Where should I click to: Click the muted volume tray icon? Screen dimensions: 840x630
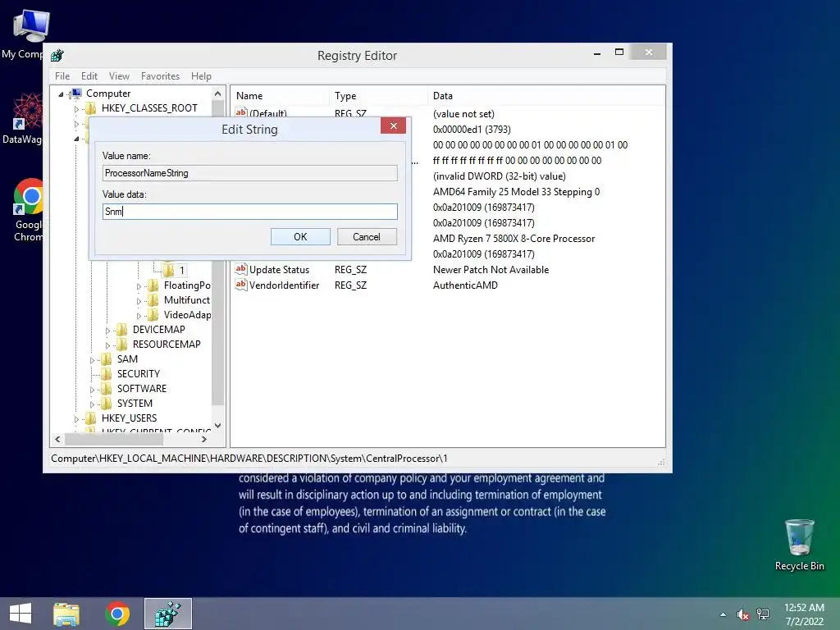pyautogui.click(x=743, y=614)
